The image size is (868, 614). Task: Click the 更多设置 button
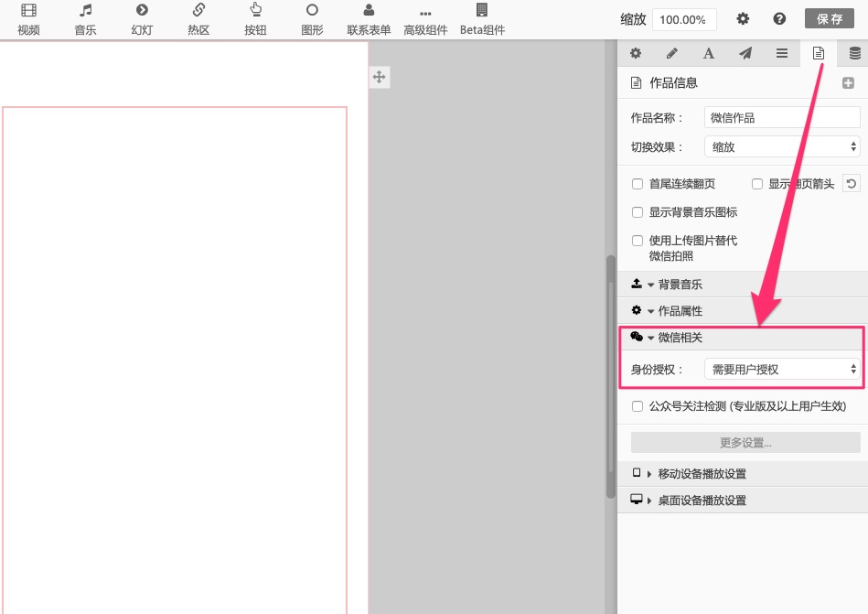coord(745,443)
